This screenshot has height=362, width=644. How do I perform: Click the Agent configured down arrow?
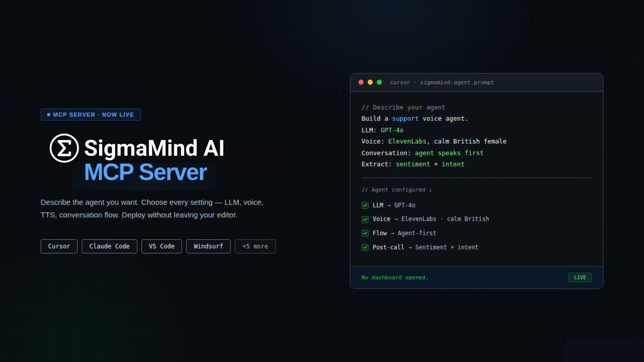[x=430, y=190]
